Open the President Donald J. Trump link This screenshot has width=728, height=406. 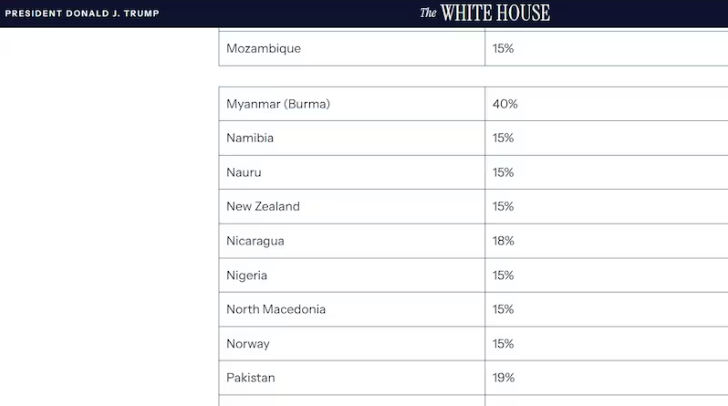click(x=82, y=13)
